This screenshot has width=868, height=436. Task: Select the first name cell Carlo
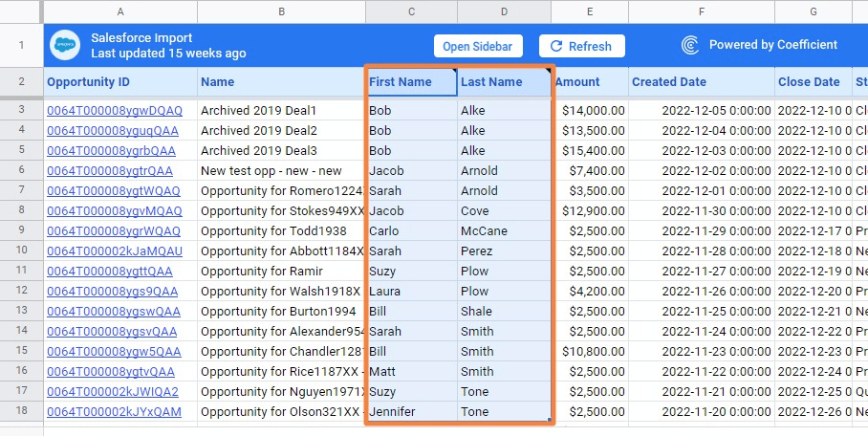point(411,230)
